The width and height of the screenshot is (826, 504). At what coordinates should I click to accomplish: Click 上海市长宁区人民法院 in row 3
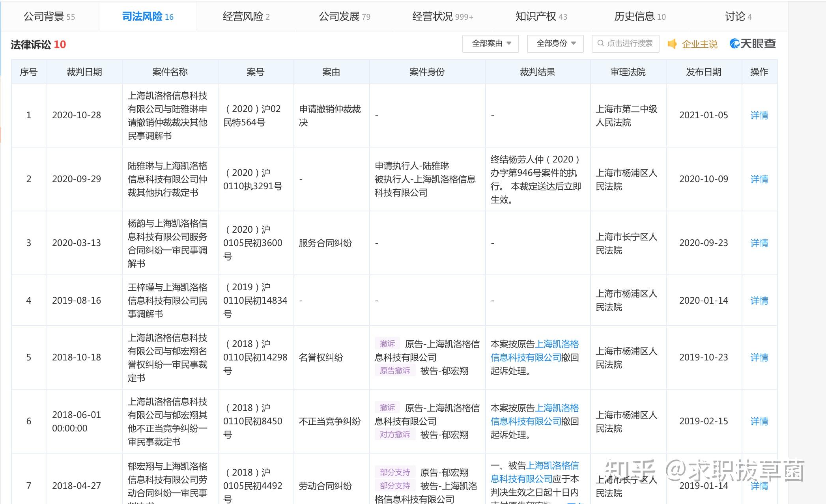(626, 243)
